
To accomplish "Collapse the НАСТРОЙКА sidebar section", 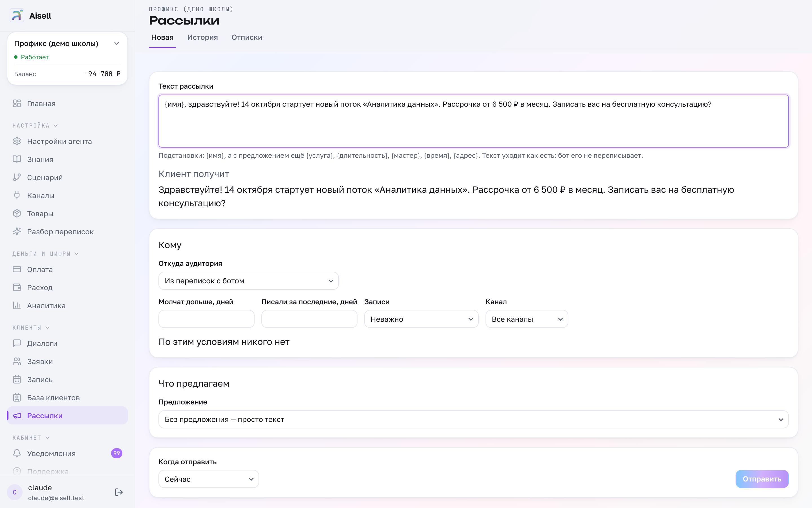I will (x=35, y=126).
